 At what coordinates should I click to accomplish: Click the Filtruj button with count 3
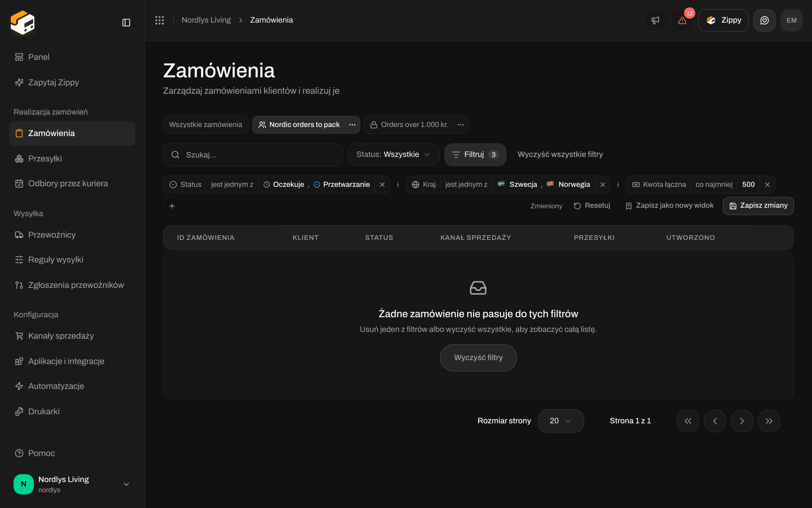pyautogui.click(x=475, y=155)
